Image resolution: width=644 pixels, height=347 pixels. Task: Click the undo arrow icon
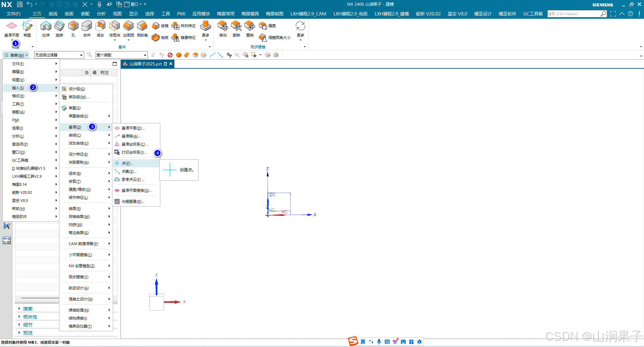[30, 4]
